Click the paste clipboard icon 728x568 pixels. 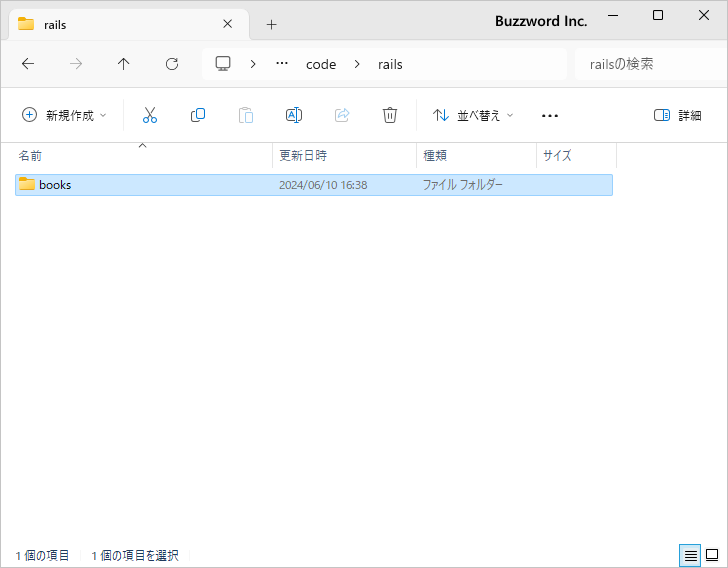246,115
